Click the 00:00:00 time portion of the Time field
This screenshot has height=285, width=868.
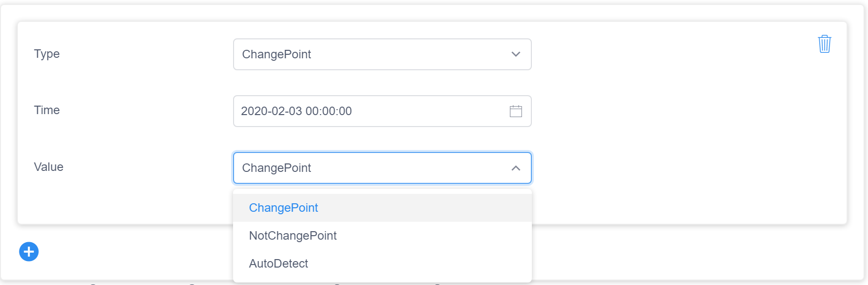click(329, 111)
